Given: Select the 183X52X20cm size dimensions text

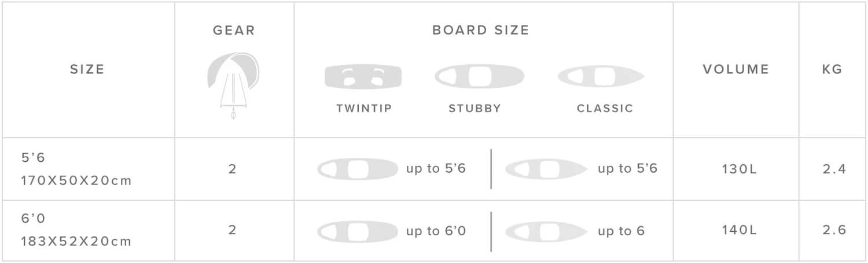Looking at the screenshot, I should tap(76, 242).
